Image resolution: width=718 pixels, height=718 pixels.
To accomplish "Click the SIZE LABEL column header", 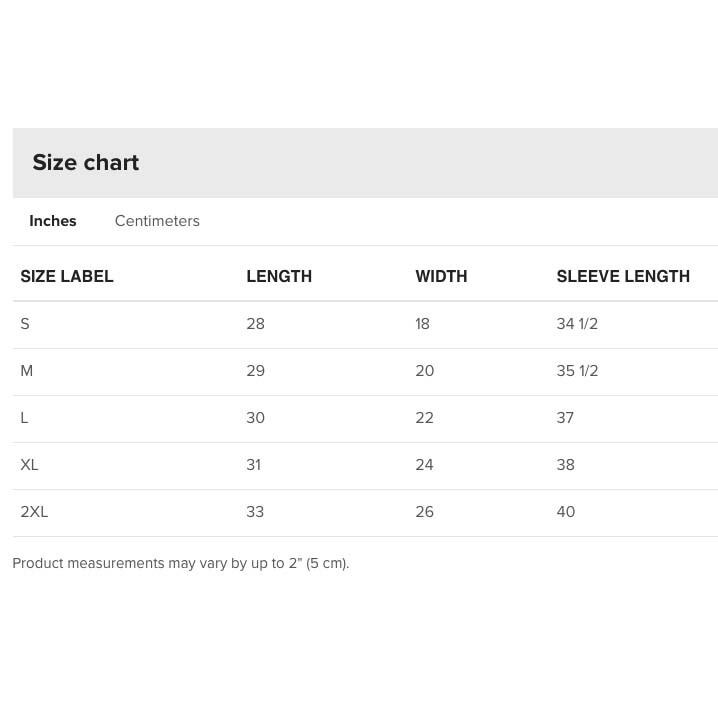I will pyautogui.click(x=67, y=276).
